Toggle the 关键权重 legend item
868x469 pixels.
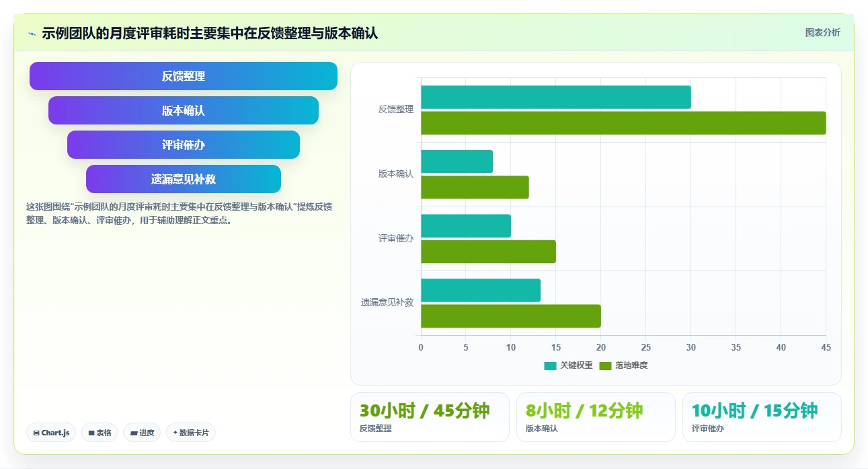pyautogui.click(x=568, y=365)
